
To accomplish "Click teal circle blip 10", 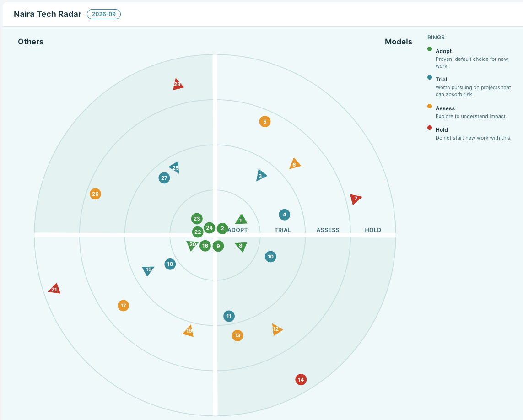I will pos(270,257).
